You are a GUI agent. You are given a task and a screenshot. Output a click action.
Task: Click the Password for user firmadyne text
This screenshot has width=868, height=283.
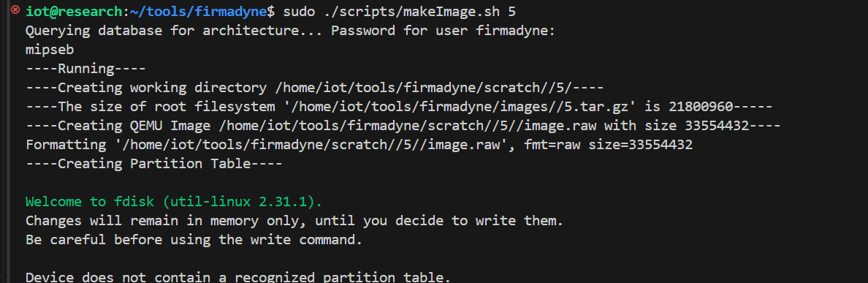pos(443,31)
